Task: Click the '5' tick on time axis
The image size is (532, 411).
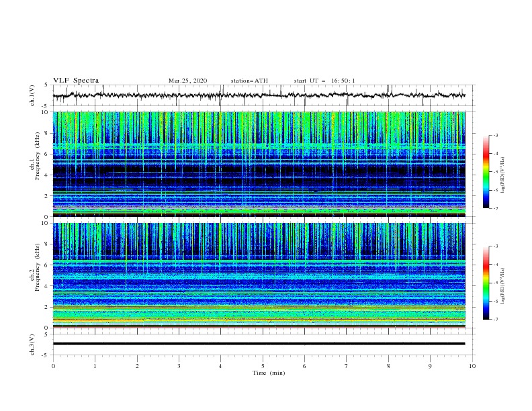Action: point(263,366)
